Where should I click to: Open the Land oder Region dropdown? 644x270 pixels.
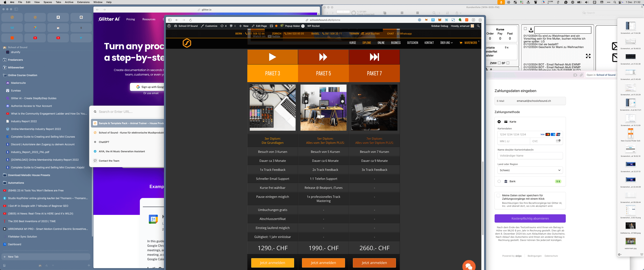[x=530, y=170]
